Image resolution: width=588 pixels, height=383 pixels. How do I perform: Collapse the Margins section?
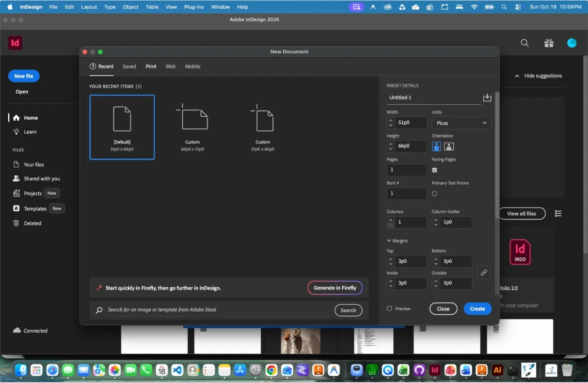397,240
